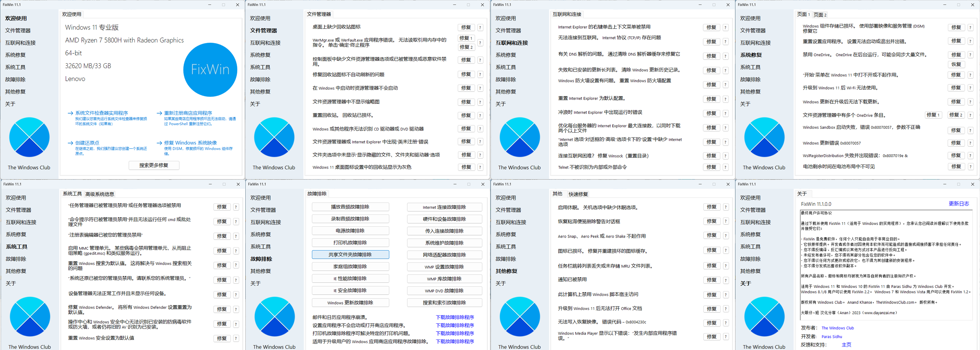The image size is (980, 350).
Task: Choose 系统修复 in 文件管理器 window sidebar
Action: [260, 55]
